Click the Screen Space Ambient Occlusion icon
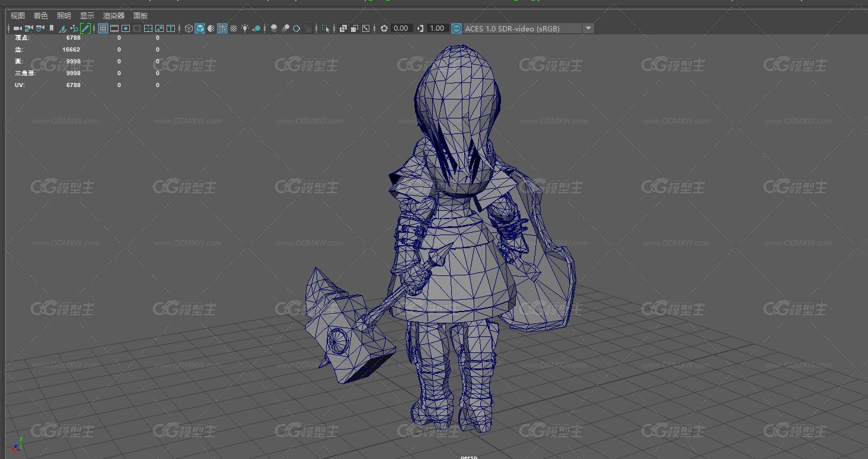868x459 pixels. 274,28
